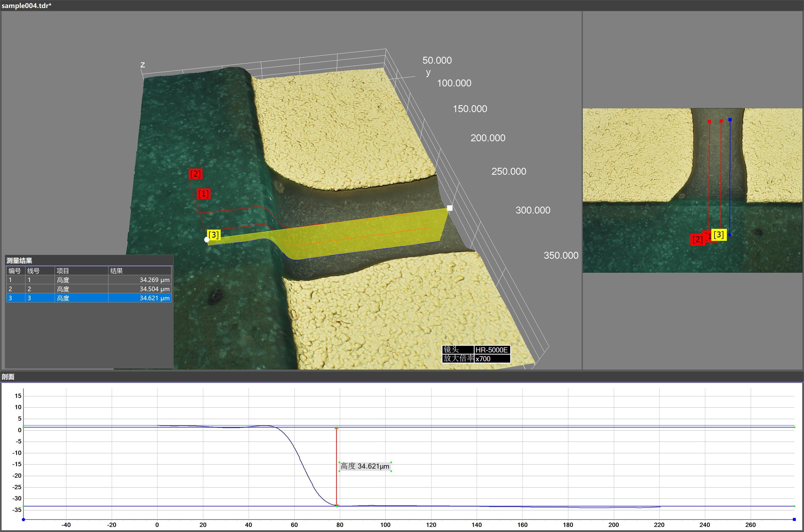Screen dimensions: 804x532
Task: Click the 高度 34.621µm label in profile graph
Action: [365, 466]
